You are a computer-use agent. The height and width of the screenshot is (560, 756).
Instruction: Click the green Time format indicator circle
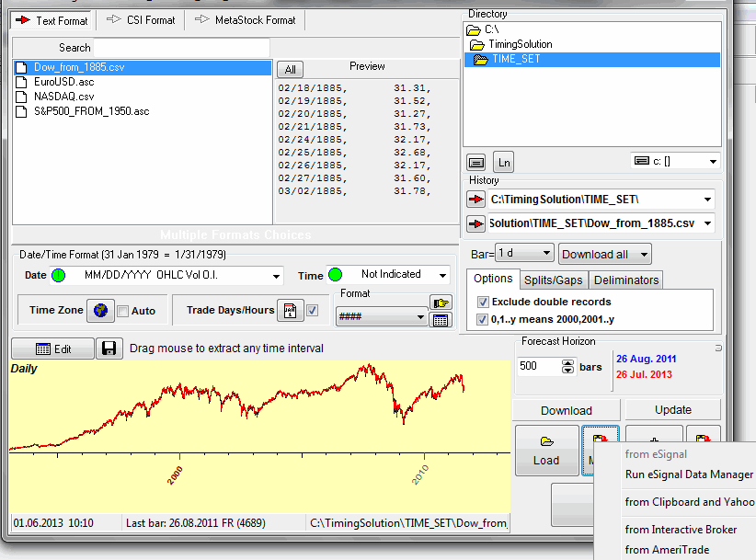click(x=335, y=275)
